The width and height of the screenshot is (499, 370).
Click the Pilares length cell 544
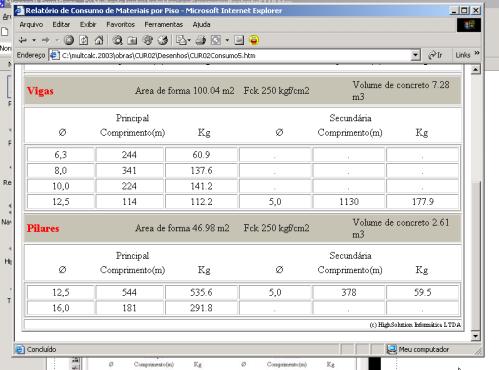[x=129, y=293]
